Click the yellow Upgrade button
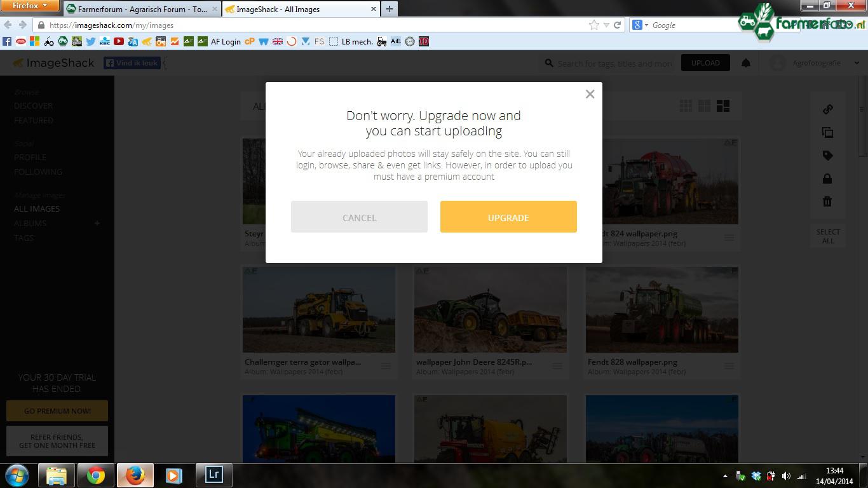The height and width of the screenshot is (488, 868). [508, 217]
